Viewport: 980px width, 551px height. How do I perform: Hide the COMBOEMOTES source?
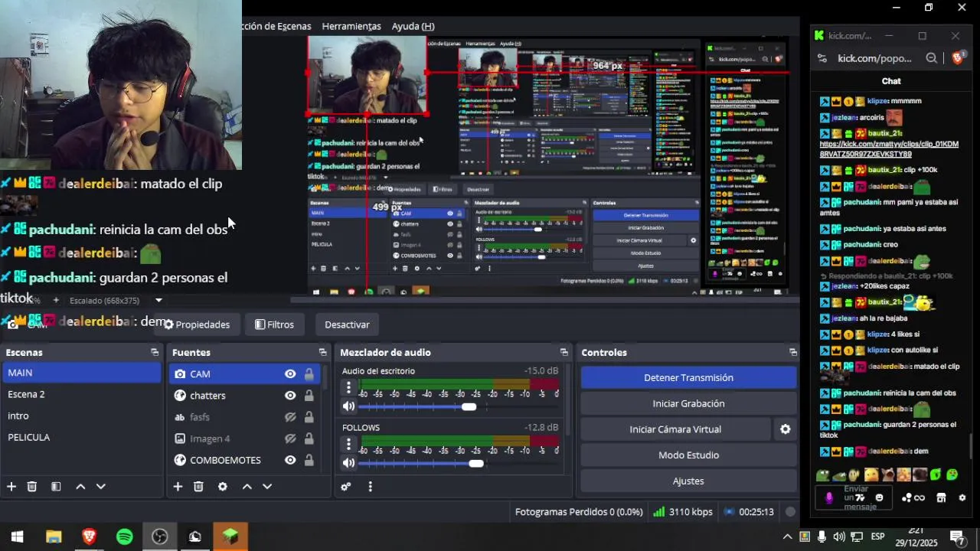pos(290,460)
